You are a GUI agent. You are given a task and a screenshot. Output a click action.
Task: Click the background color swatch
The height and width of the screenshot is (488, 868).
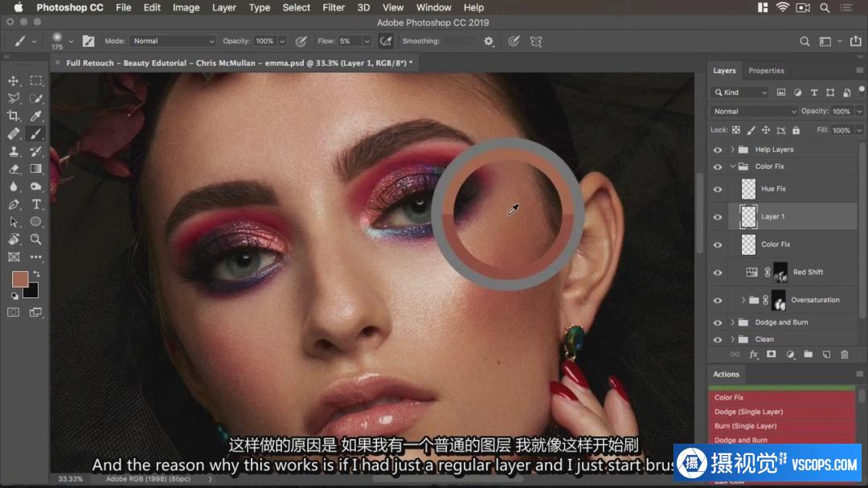pyautogui.click(x=33, y=292)
